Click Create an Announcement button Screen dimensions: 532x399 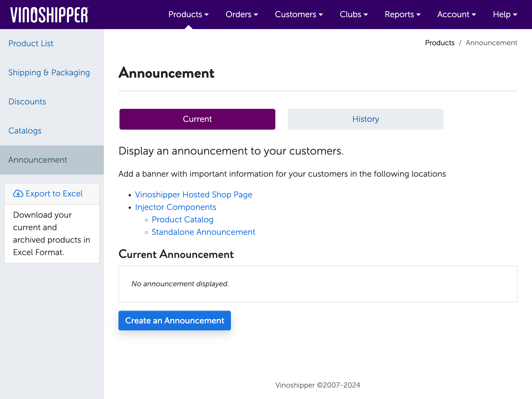point(174,321)
